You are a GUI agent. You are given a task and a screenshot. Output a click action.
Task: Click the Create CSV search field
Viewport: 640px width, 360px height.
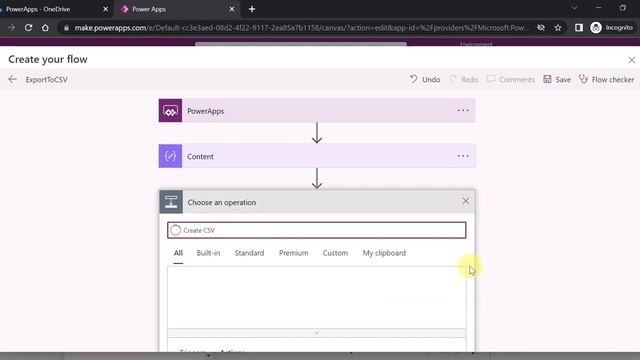pyautogui.click(x=316, y=230)
